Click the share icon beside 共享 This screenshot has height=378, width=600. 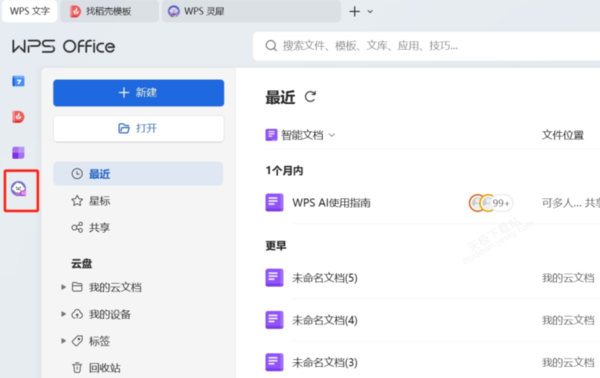[x=77, y=227]
